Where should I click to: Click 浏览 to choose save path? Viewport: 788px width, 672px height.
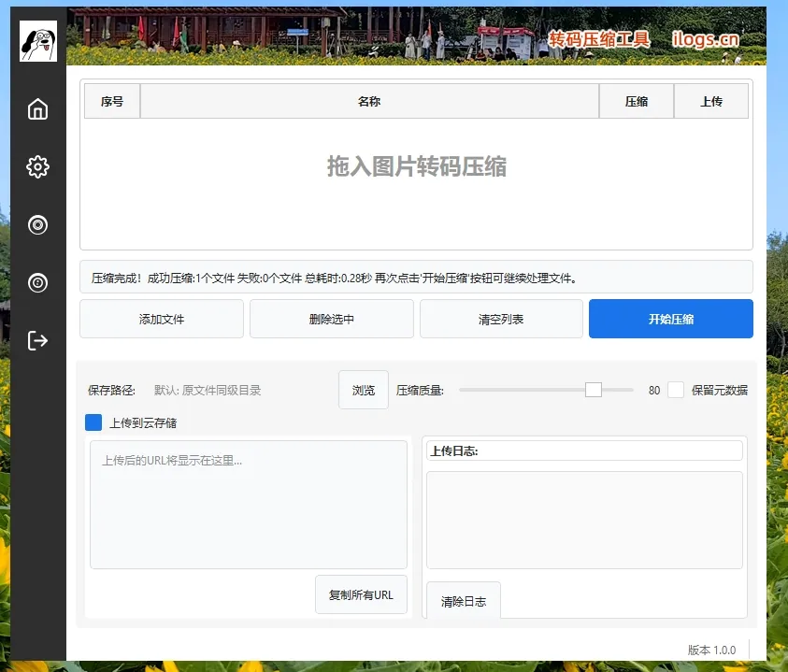tap(364, 390)
